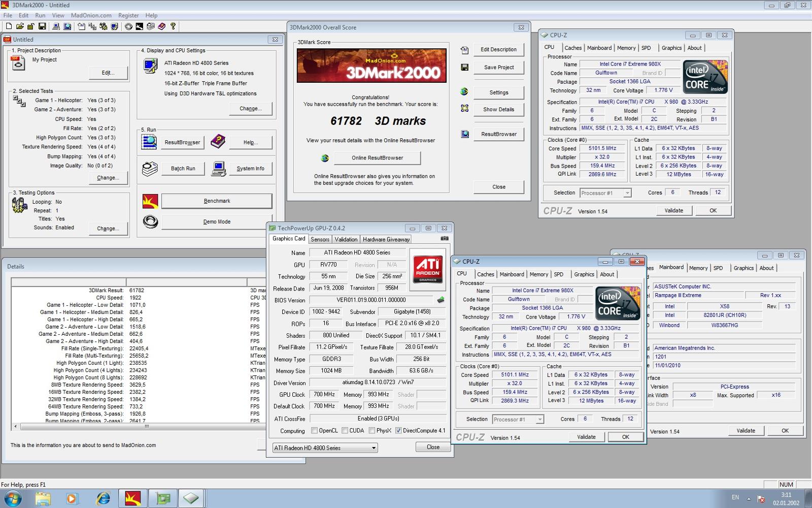The image size is (812, 508).
Task: Click the Online ResultBrowser button
Action: click(377, 158)
